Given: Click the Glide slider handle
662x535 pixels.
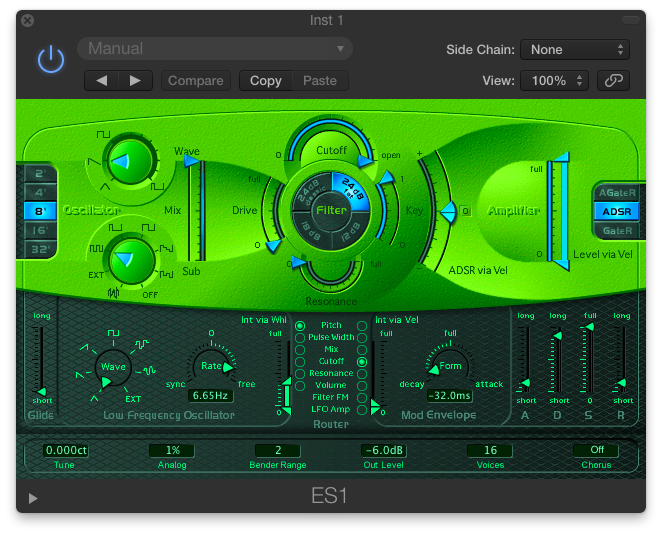Looking at the screenshot, I should [41, 391].
